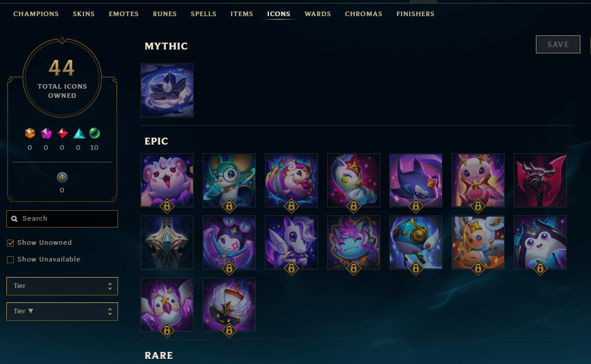Go to the Chromas tab
The width and height of the screenshot is (591, 364).
363,14
